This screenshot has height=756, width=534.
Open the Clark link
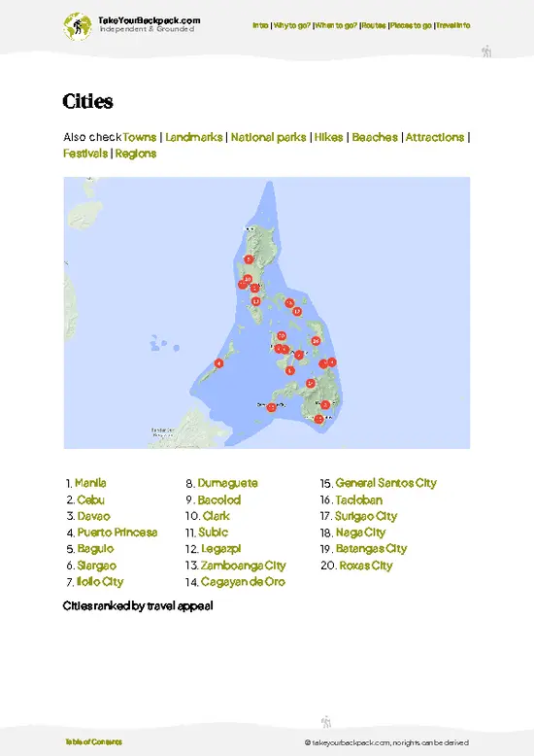pyautogui.click(x=216, y=516)
